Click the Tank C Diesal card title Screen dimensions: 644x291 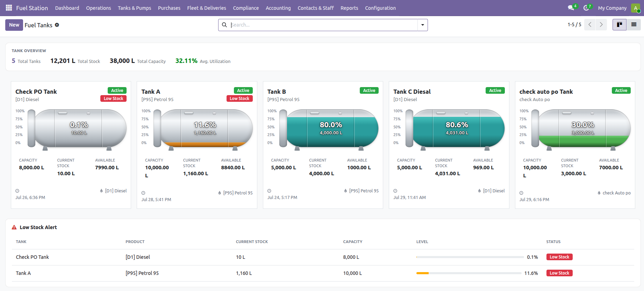click(x=412, y=92)
